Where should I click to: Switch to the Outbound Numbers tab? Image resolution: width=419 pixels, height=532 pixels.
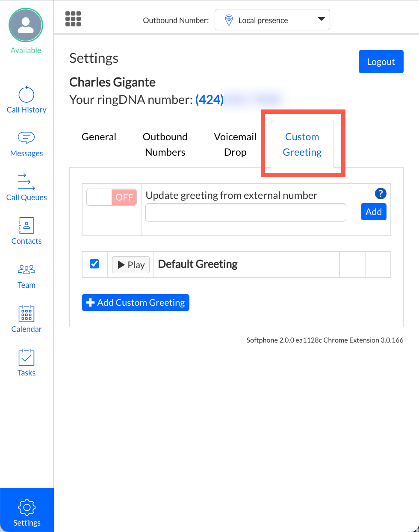[x=165, y=145]
